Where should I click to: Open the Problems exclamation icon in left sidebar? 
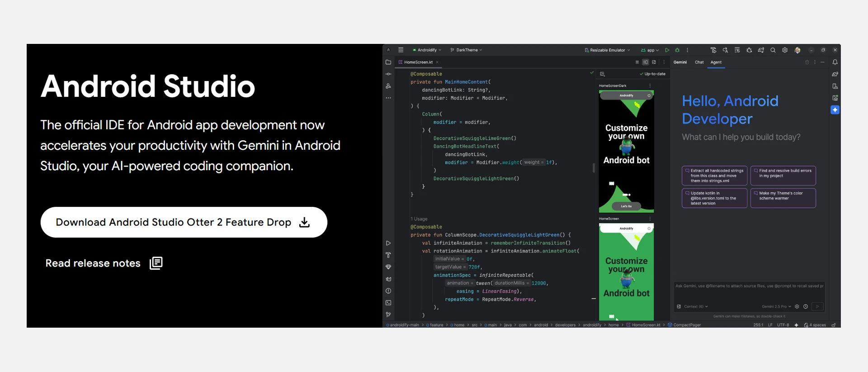pyautogui.click(x=388, y=291)
